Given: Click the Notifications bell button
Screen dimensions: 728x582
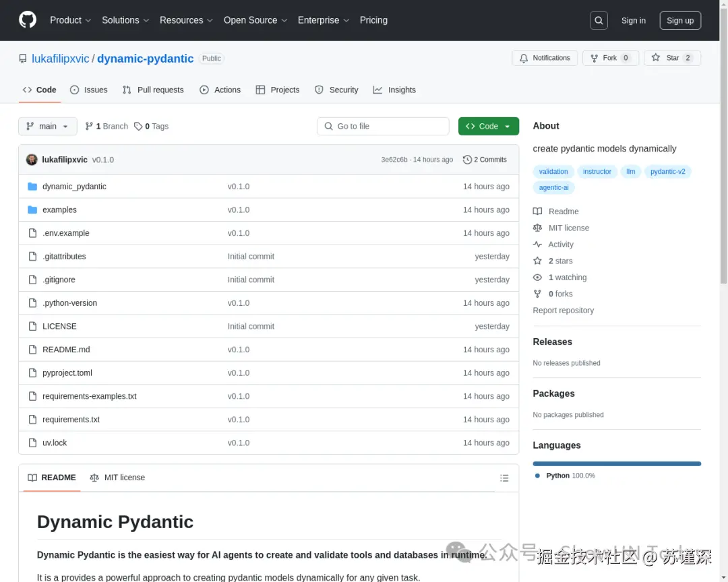Looking at the screenshot, I should click(545, 58).
